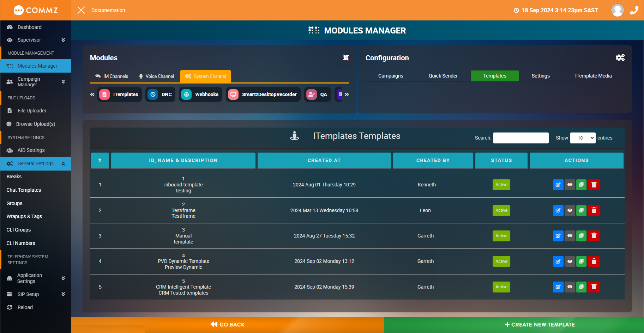Toggle Active status on CRM Intelligent Template
The image size is (644, 333).
(501, 287)
